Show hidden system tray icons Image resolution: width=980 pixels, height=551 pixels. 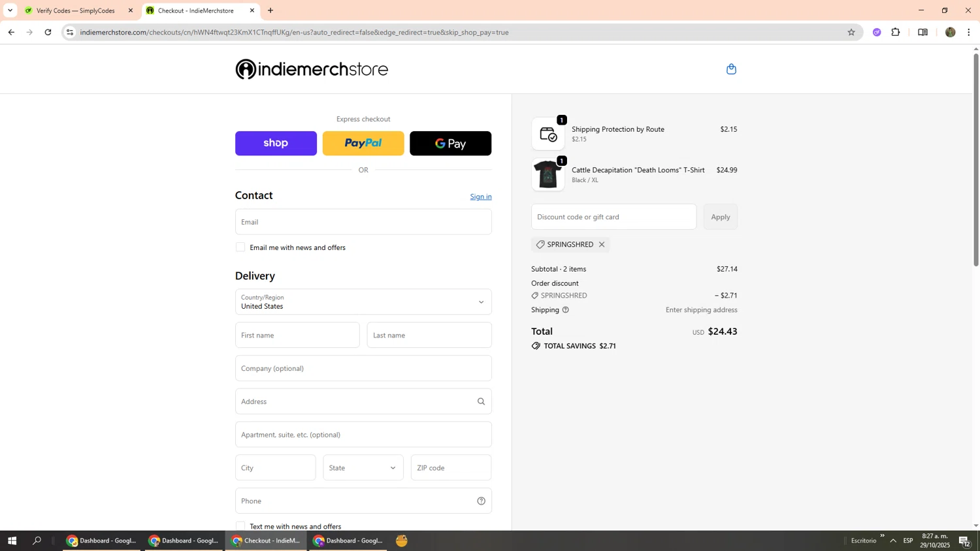pos(893,541)
